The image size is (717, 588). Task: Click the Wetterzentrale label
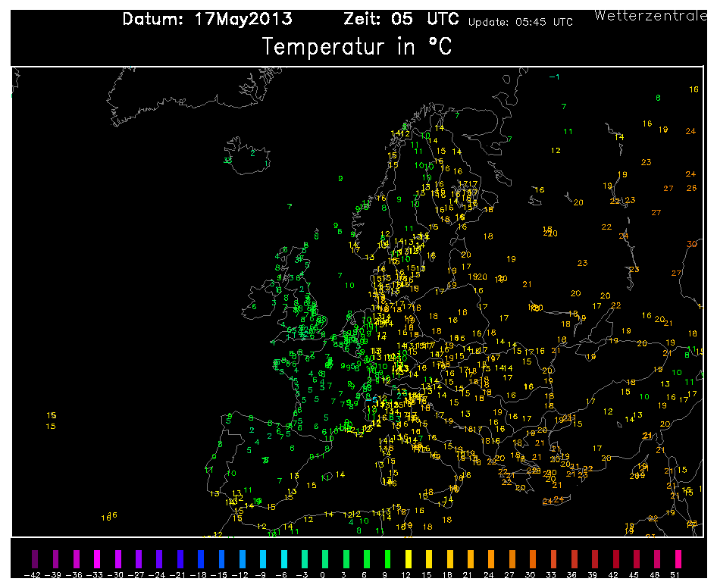[x=651, y=15]
